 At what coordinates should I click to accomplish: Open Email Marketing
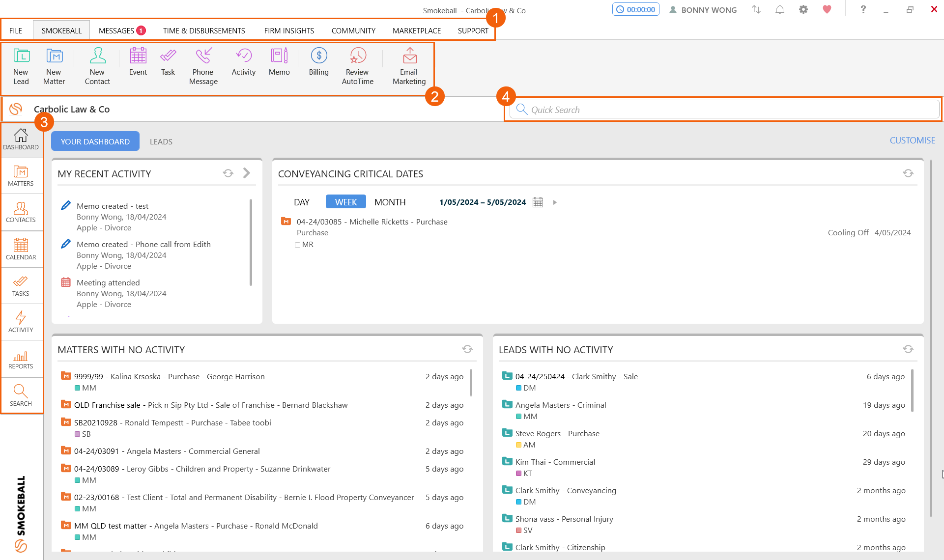click(x=409, y=66)
